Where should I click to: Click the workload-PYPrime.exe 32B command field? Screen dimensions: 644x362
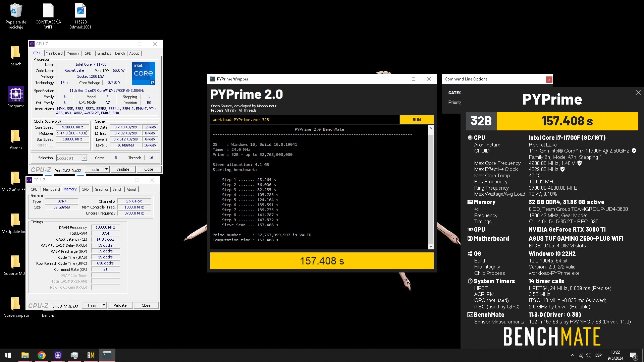point(305,120)
